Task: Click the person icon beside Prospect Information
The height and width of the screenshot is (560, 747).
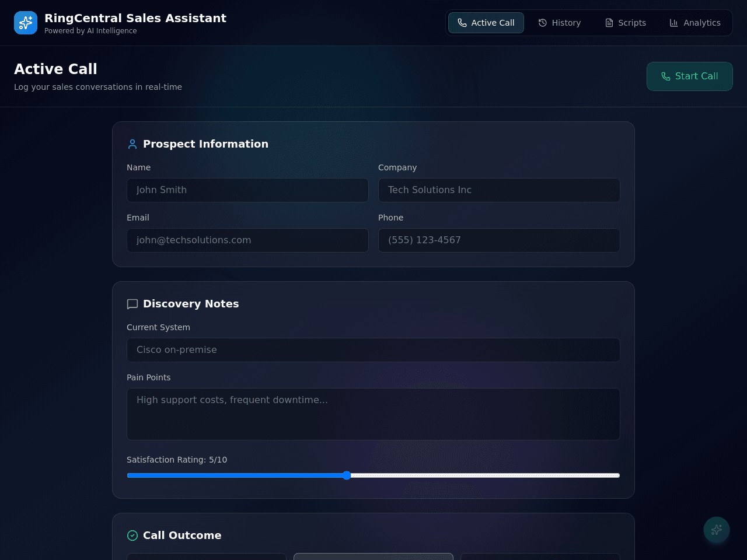Action: (x=132, y=144)
